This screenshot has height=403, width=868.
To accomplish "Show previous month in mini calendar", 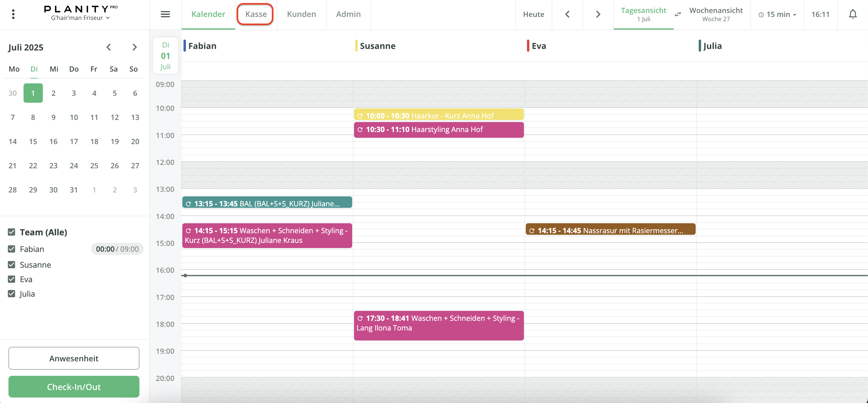I will point(109,47).
